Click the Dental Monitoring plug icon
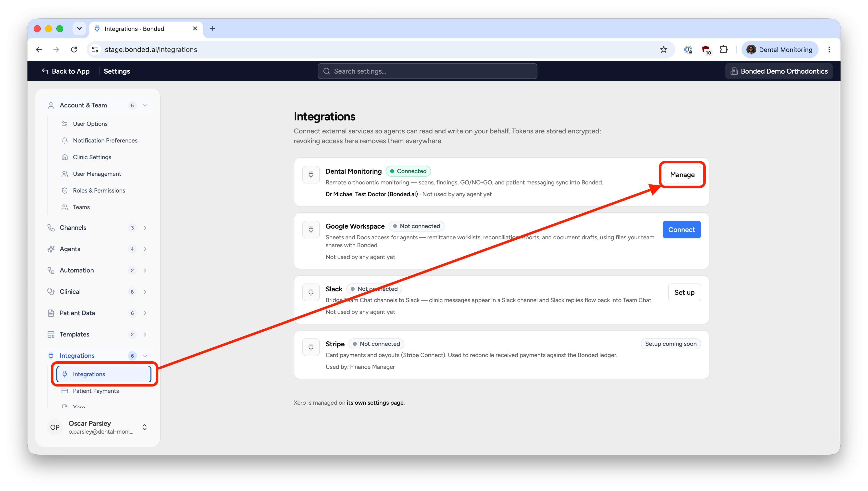The height and width of the screenshot is (491, 868). click(311, 175)
